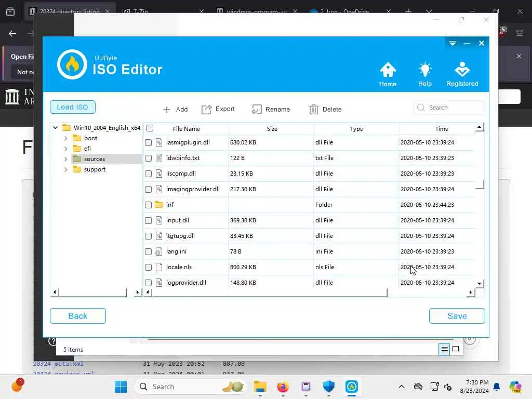
Task: Show hidden system tray icons
Action: tap(402, 387)
